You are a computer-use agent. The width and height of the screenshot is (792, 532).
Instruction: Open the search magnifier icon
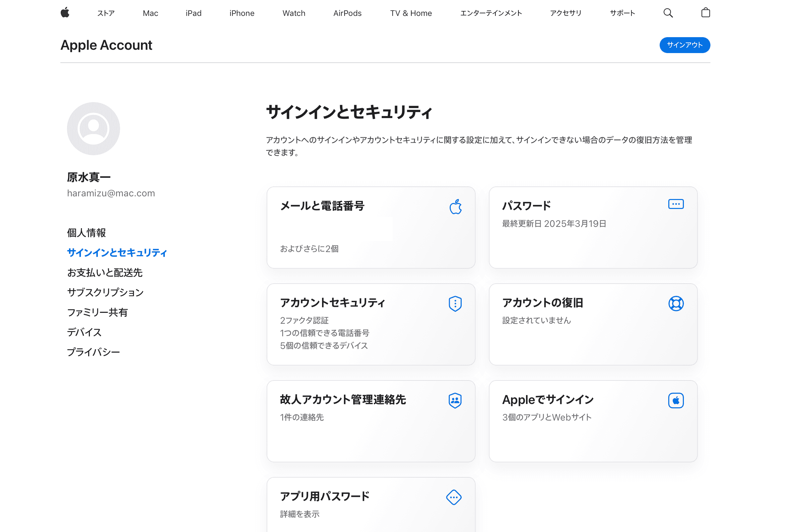668,13
